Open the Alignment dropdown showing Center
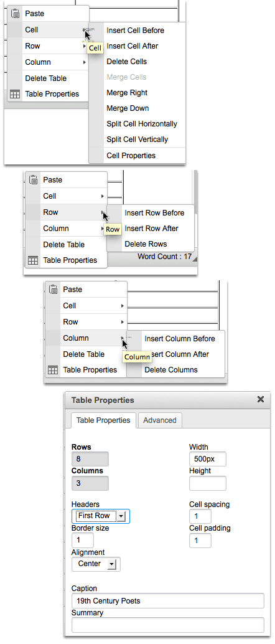 (96, 564)
